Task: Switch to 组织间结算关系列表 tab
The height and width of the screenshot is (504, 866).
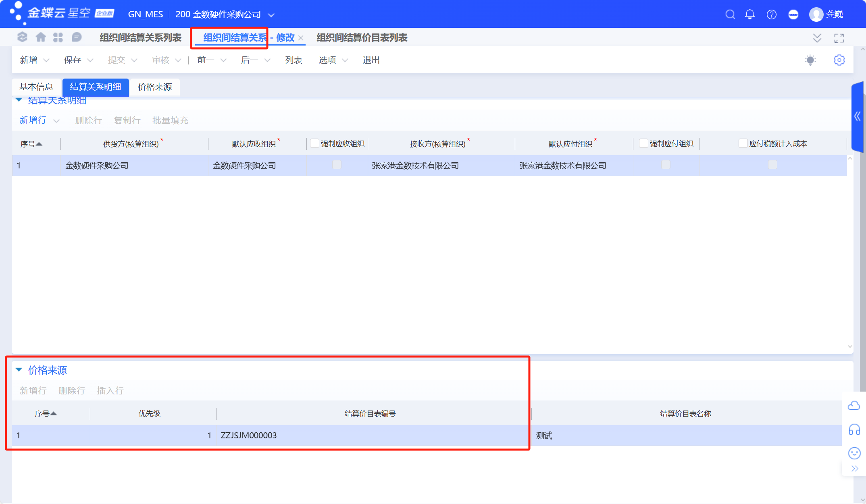Action: coord(141,38)
